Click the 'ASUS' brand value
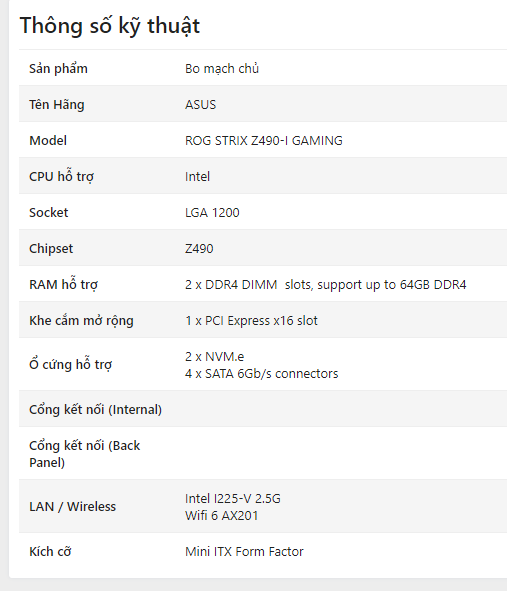This screenshot has height=591, width=507. (201, 104)
